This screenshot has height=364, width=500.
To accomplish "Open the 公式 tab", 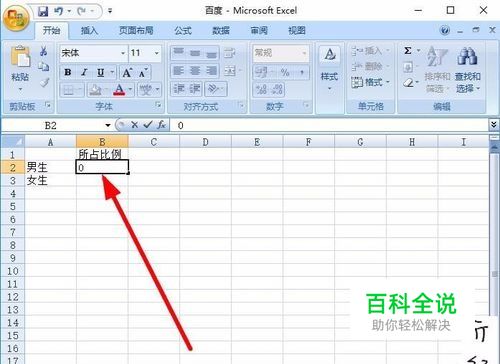I will [183, 31].
